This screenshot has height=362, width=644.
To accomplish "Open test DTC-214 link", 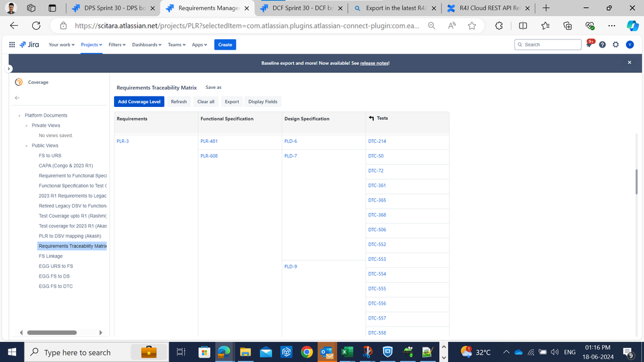I will [x=377, y=141].
